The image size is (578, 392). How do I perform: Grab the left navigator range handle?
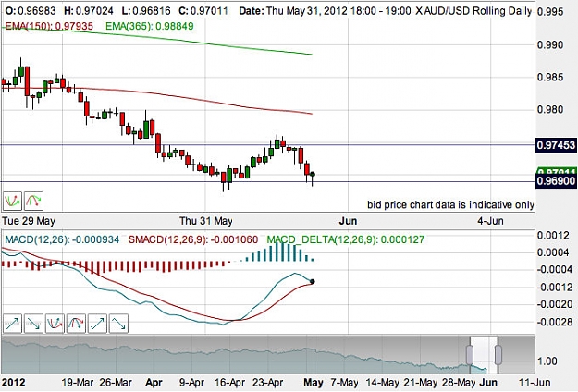click(470, 354)
